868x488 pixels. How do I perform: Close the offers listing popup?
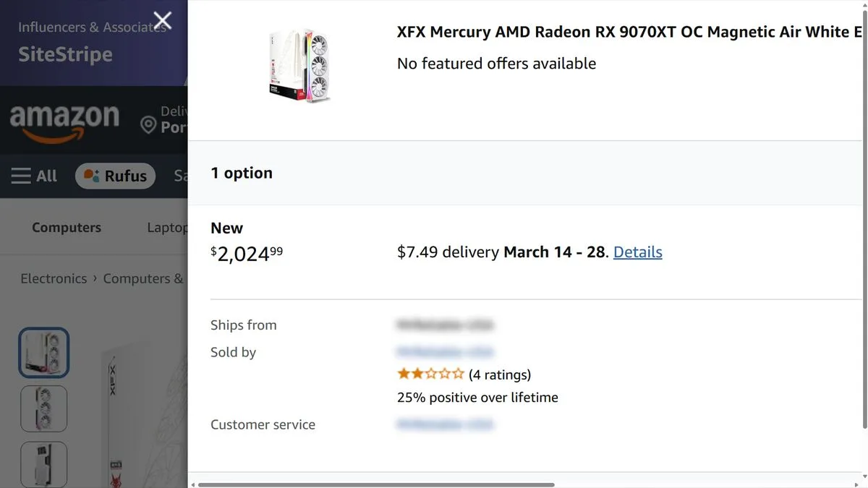pos(161,20)
